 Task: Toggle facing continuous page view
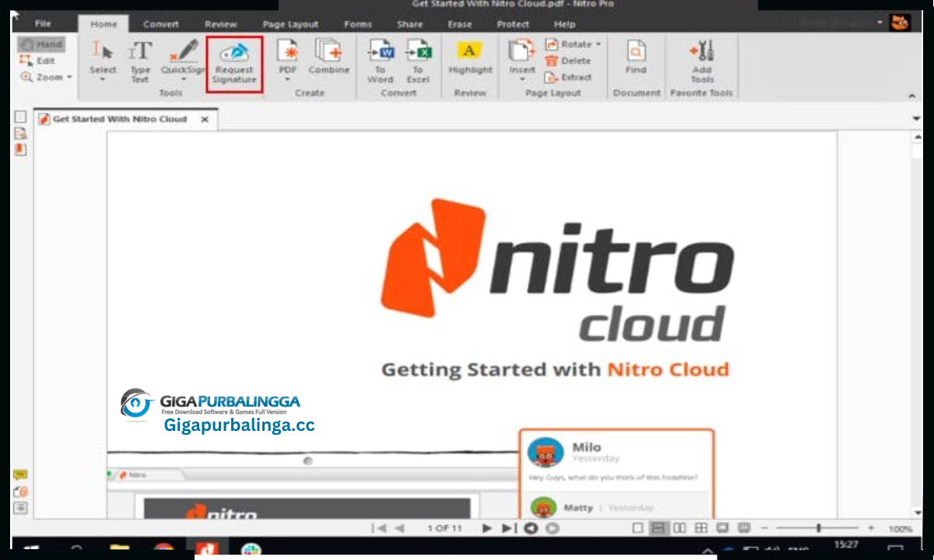700,528
